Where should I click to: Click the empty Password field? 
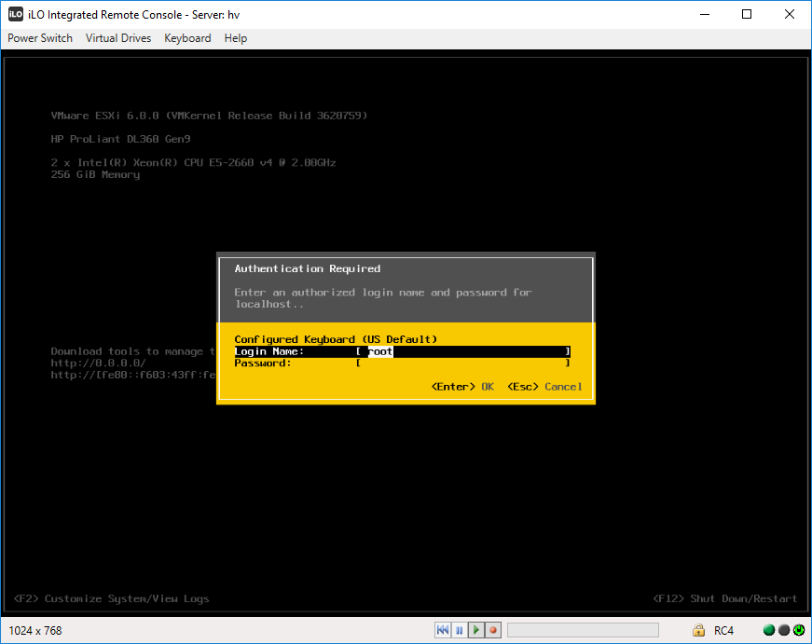point(463,363)
